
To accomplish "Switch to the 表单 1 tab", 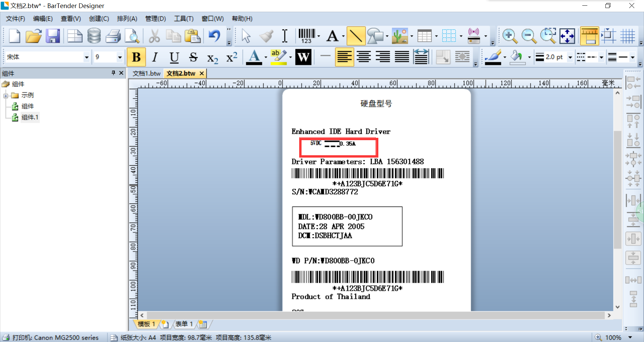I will pyautogui.click(x=184, y=324).
